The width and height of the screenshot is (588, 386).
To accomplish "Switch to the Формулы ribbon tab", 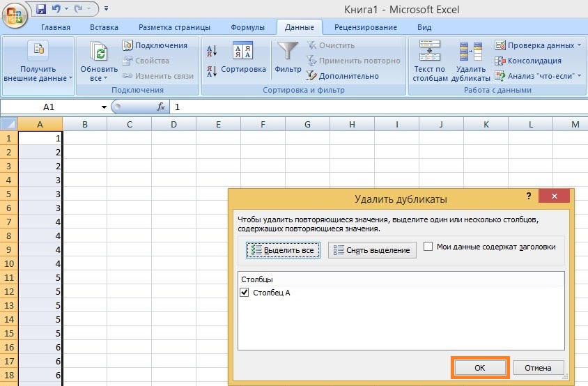I will 247,28.
